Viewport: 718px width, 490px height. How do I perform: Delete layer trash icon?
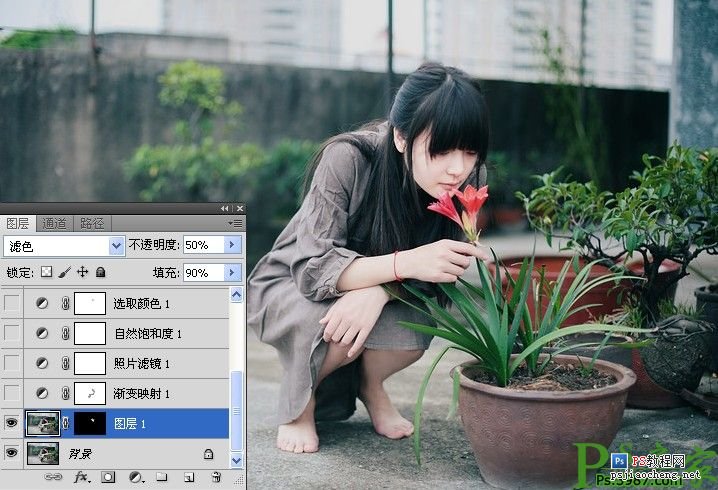(216, 477)
